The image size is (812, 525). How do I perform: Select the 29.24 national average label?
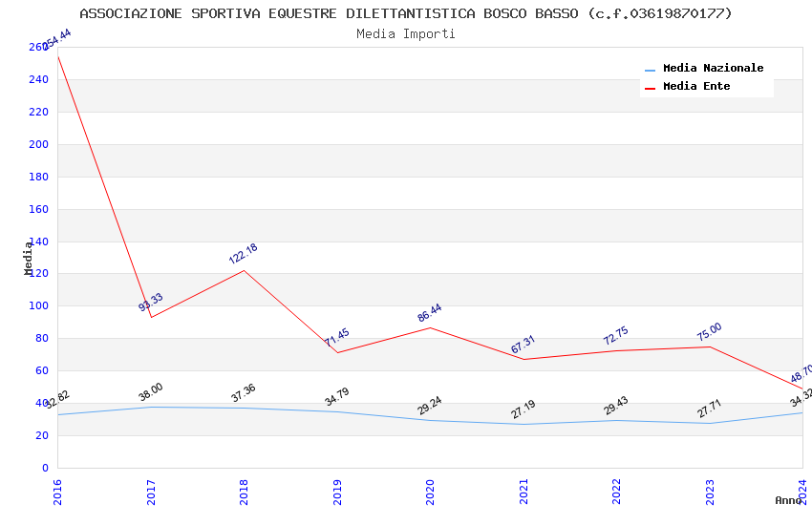pyautogui.click(x=430, y=406)
